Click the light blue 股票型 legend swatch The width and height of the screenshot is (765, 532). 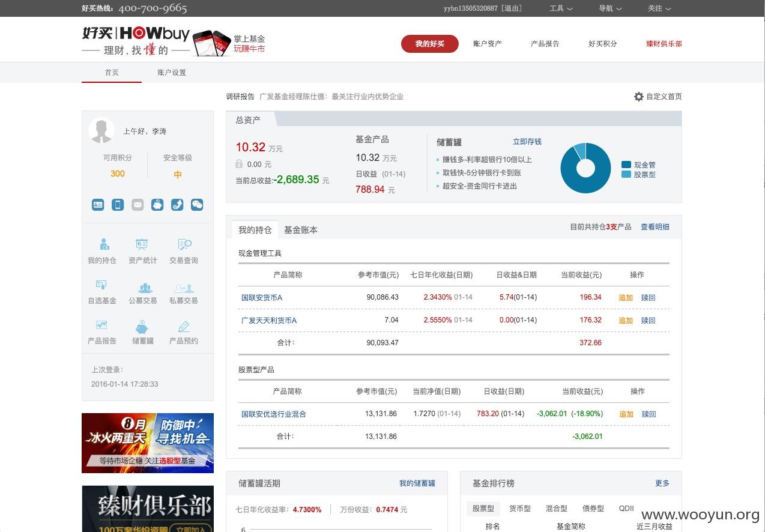point(626,174)
